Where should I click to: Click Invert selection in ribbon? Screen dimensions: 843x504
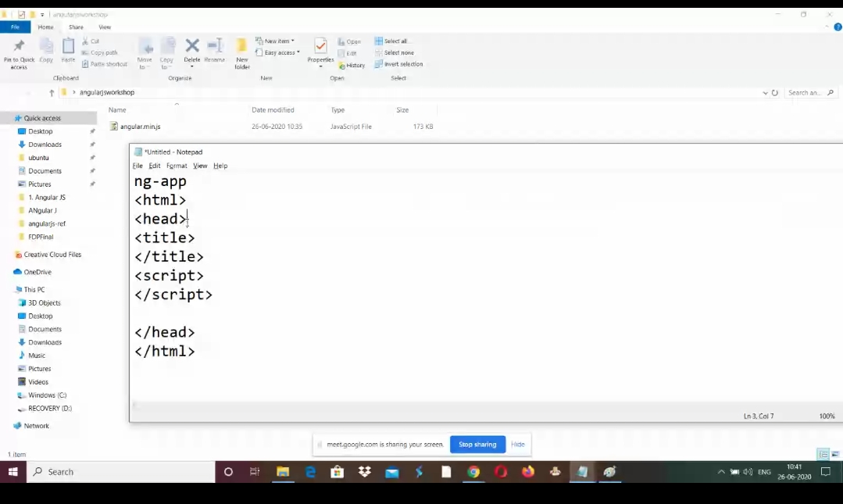point(398,64)
